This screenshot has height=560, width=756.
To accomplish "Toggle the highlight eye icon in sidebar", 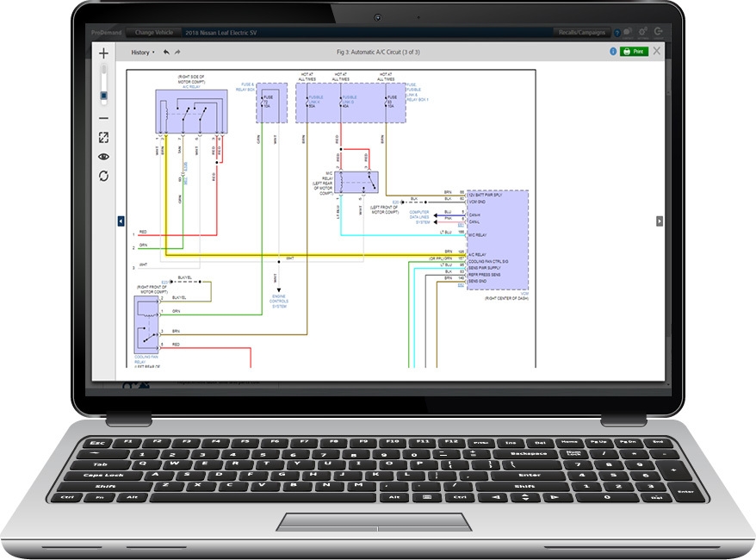I will (x=102, y=156).
